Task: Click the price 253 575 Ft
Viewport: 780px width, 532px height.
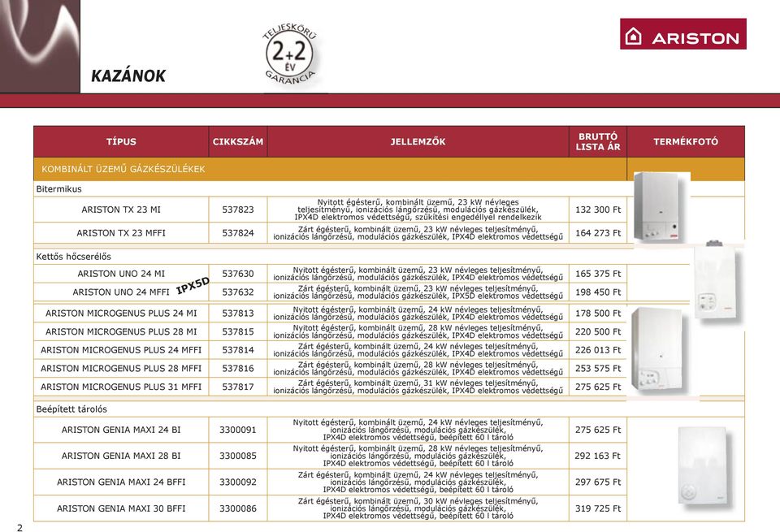Action: click(598, 369)
